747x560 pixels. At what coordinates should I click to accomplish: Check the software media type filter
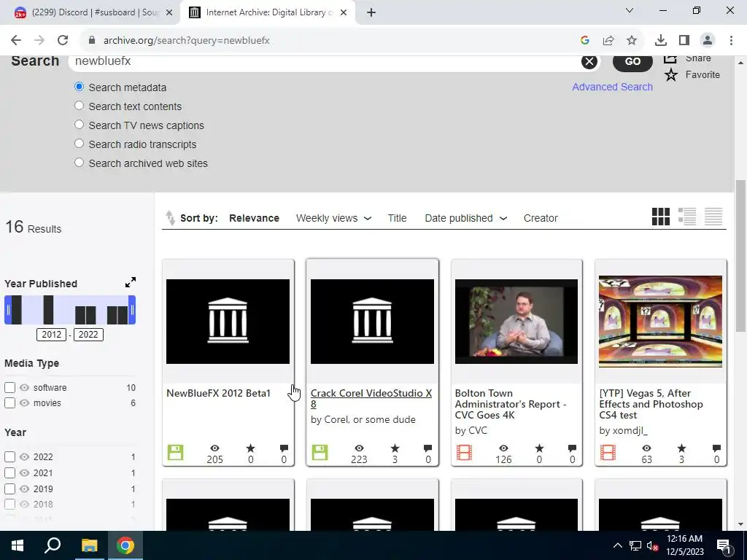(x=9, y=388)
